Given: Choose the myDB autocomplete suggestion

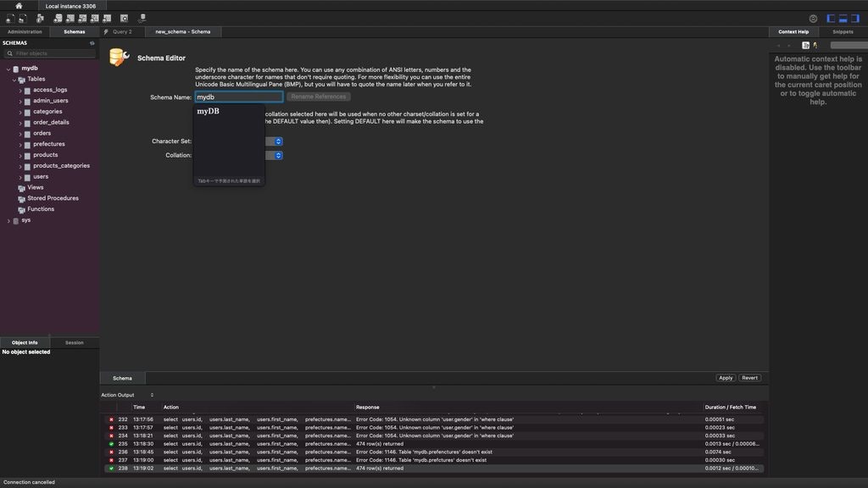Looking at the screenshot, I should pyautogui.click(x=209, y=111).
